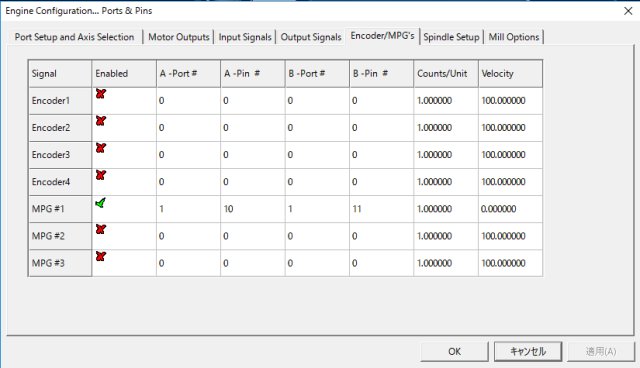
Task: Click the キャンセル cancel button
Action: pyautogui.click(x=528, y=351)
